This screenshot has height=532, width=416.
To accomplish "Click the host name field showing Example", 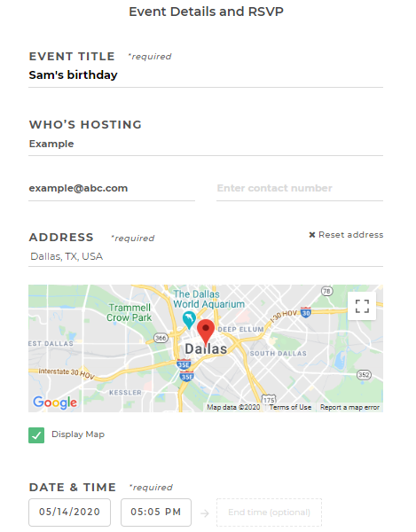I will [206, 144].
